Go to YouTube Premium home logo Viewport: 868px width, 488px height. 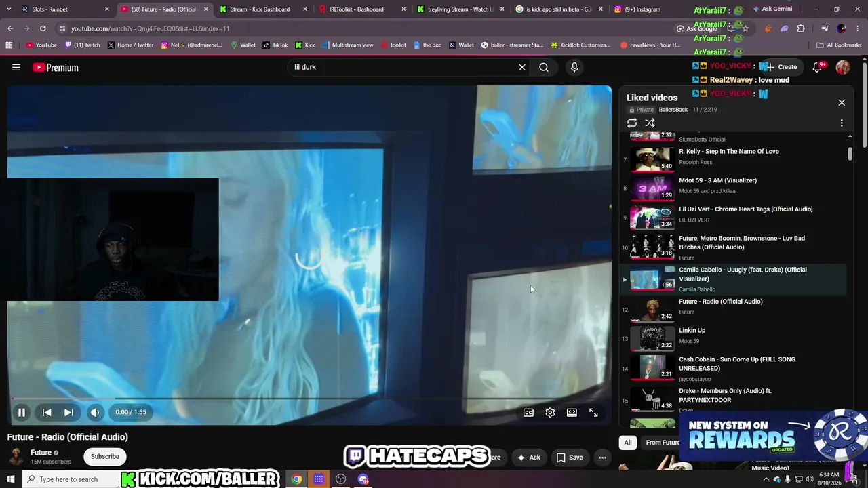pyautogui.click(x=56, y=67)
